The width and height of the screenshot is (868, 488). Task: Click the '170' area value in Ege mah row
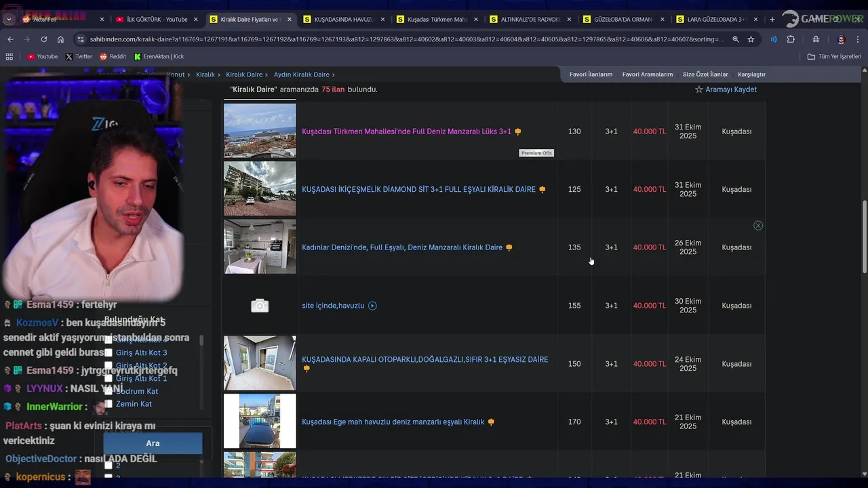(x=574, y=422)
